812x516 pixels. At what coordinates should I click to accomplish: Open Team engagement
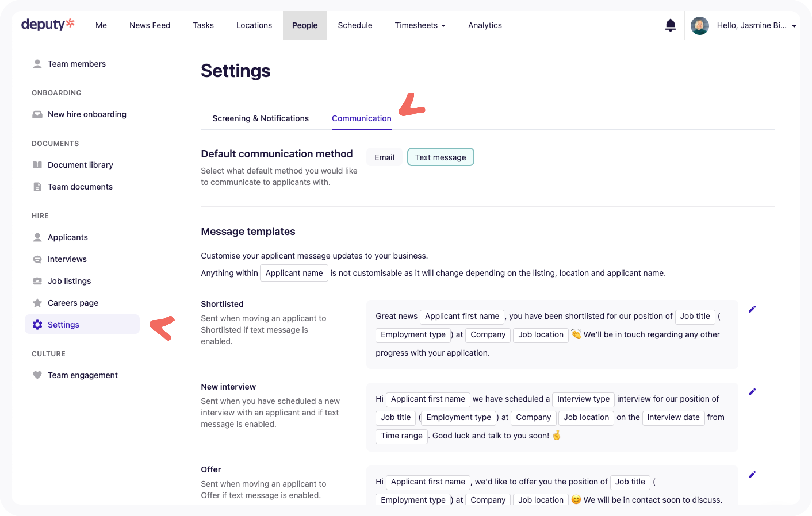[x=83, y=375]
